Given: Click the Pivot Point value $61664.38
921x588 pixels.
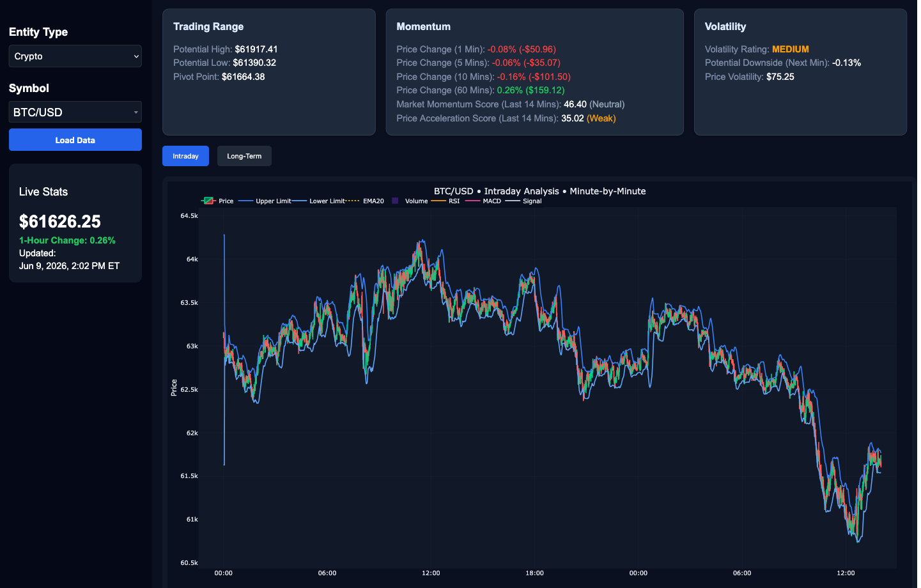Looking at the screenshot, I should (243, 77).
